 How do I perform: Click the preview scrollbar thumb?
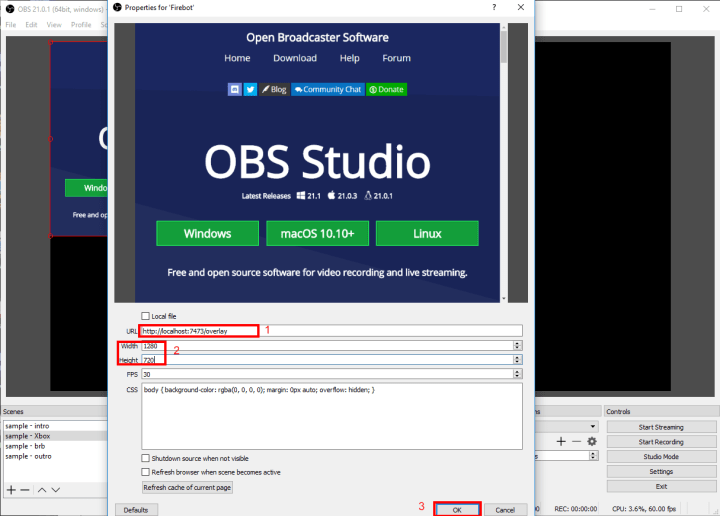click(504, 47)
